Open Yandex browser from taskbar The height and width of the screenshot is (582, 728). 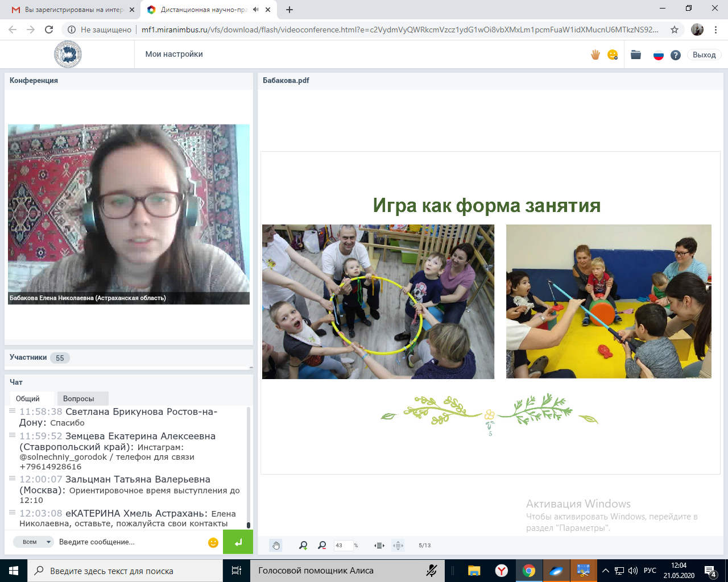coord(502,571)
